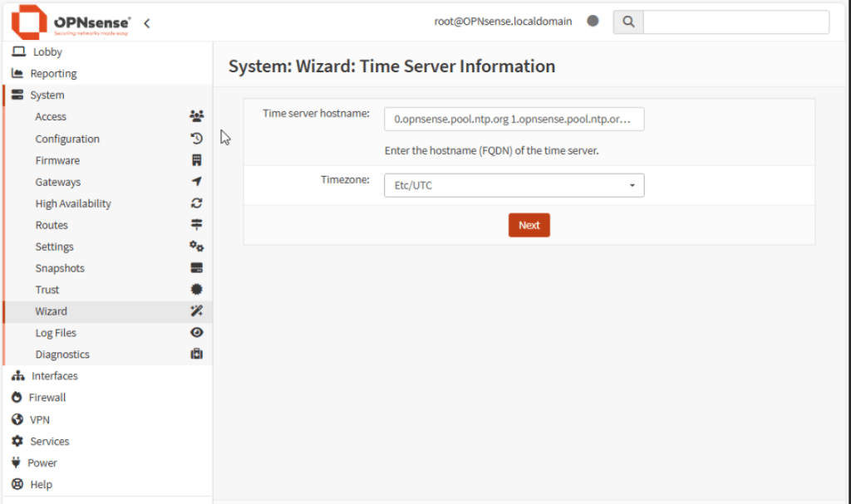Collapse the System menu section
Viewport: 851px width, 504px height.
click(x=47, y=95)
